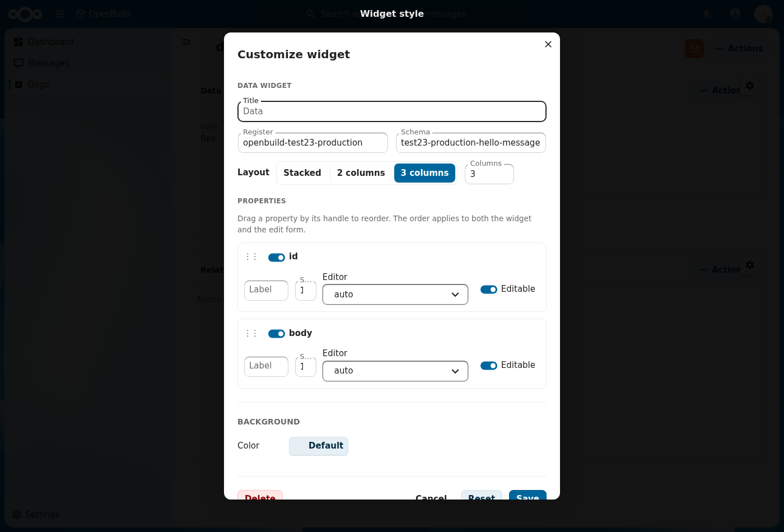Open Editor dropdown for body property
This screenshot has width=784, height=532.
click(395, 371)
